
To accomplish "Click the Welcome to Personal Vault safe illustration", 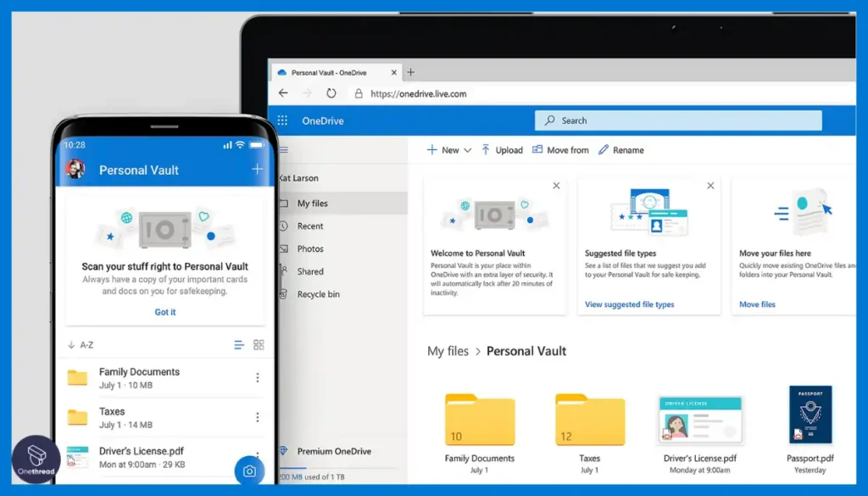I will [x=495, y=214].
